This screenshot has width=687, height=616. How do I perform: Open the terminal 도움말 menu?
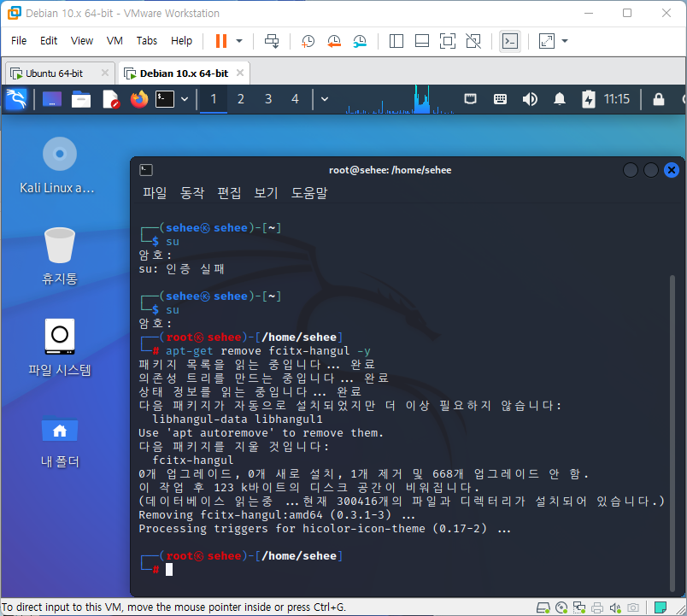coord(309,193)
